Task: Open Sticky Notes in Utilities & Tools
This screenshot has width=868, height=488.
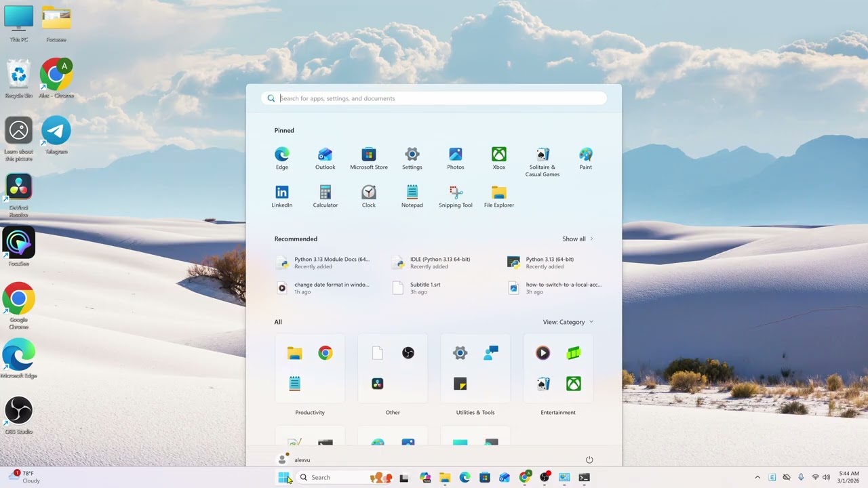Action: point(460,384)
